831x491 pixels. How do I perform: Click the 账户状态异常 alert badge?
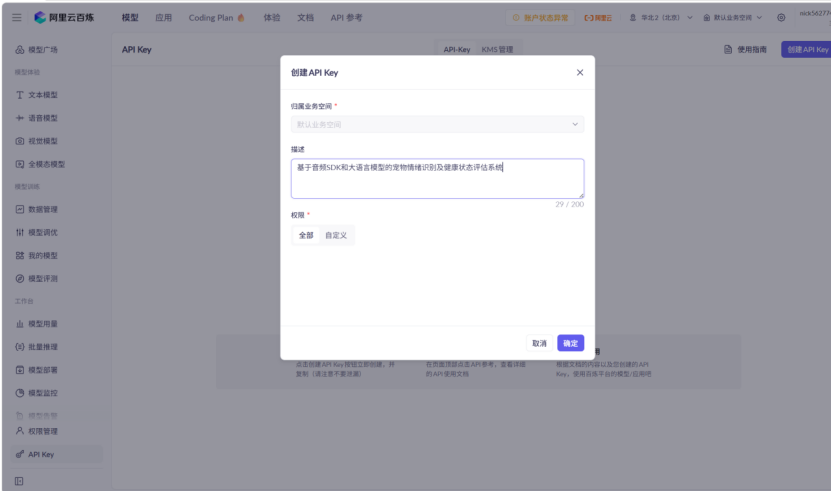(540, 17)
